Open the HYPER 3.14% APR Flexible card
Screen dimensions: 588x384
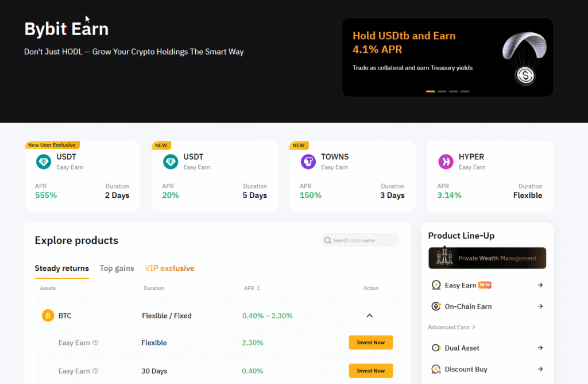[x=490, y=176]
